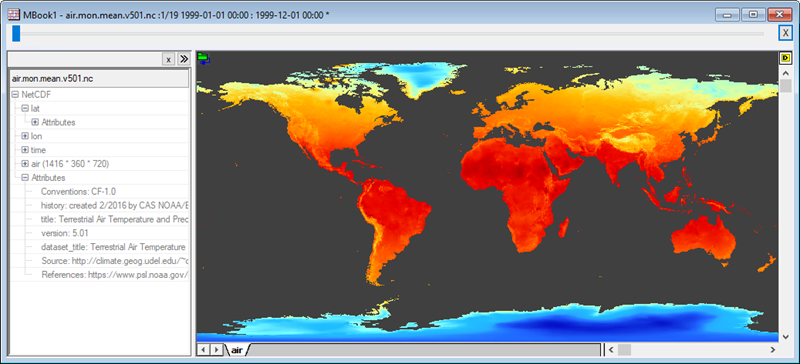Expand the time tree node
This screenshot has height=364, width=800.
click(25, 150)
